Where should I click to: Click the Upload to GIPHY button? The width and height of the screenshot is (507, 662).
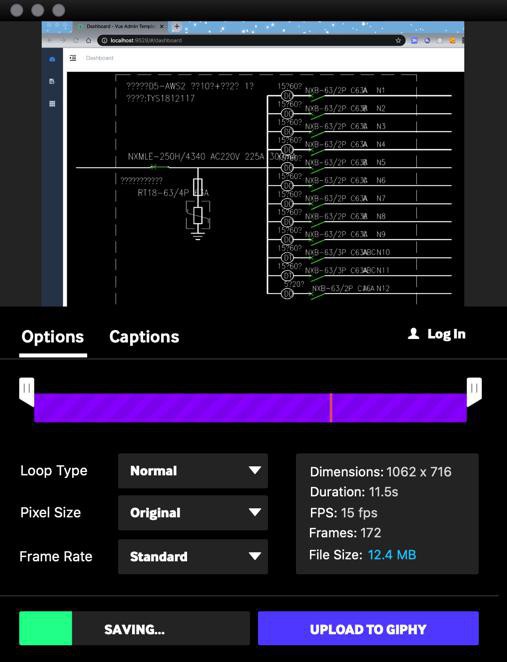coord(368,628)
